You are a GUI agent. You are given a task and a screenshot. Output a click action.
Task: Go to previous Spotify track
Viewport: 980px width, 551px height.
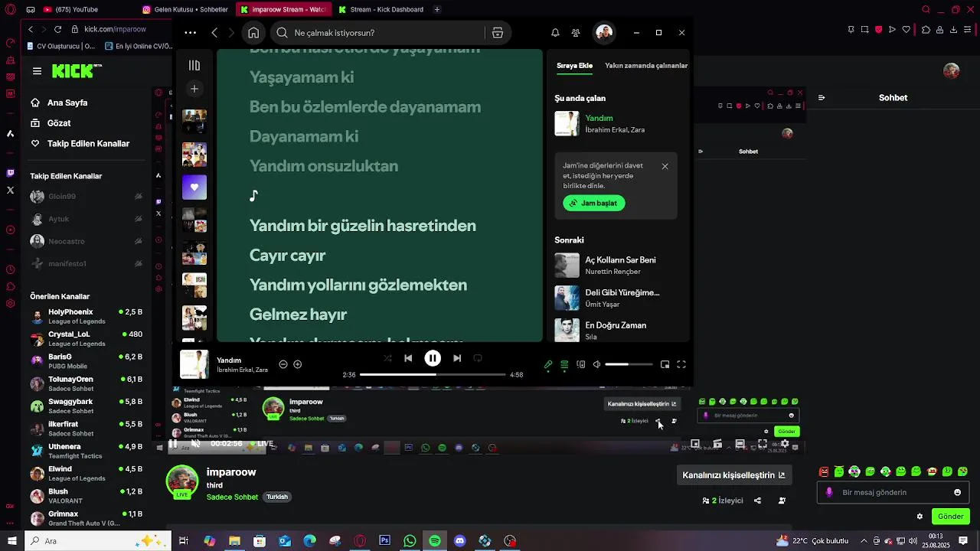pos(408,358)
